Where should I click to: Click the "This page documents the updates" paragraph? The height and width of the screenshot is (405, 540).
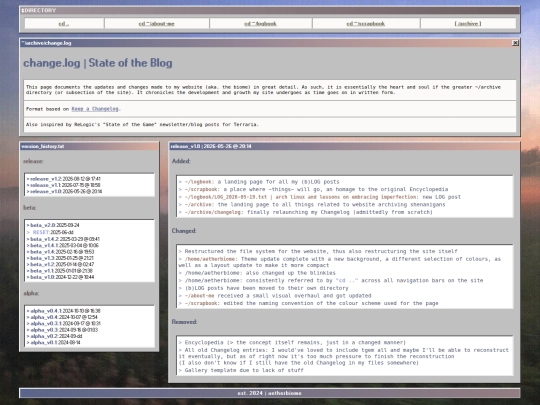[x=263, y=90]
